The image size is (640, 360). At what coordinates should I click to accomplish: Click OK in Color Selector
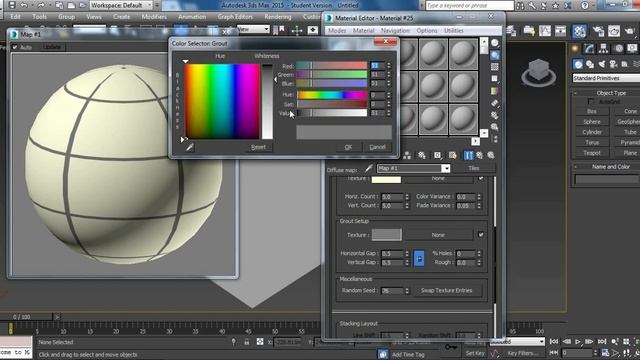pos(348,147)
